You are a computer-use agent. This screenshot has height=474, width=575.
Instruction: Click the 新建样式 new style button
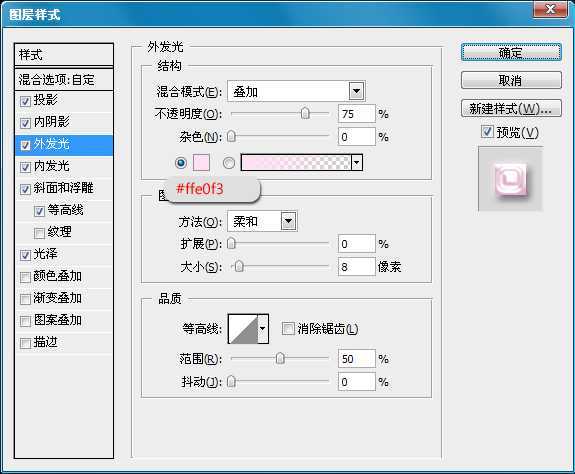[511, 108]
